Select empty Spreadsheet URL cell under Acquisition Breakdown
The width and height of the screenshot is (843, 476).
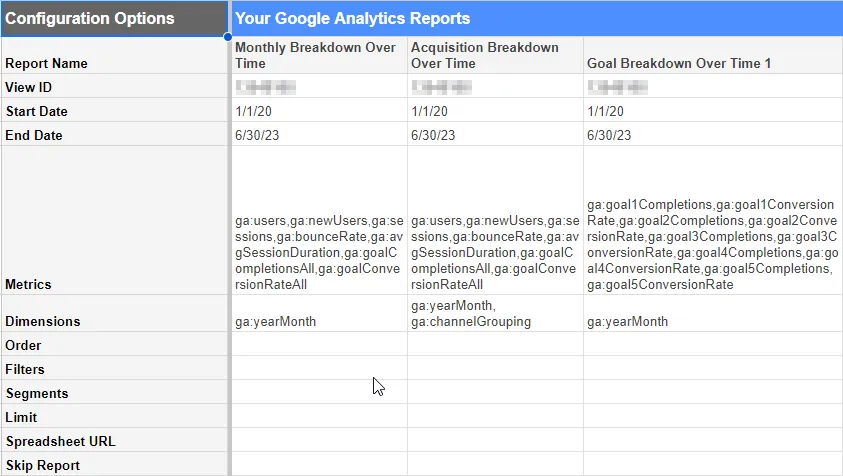click(x=495, y=440)
